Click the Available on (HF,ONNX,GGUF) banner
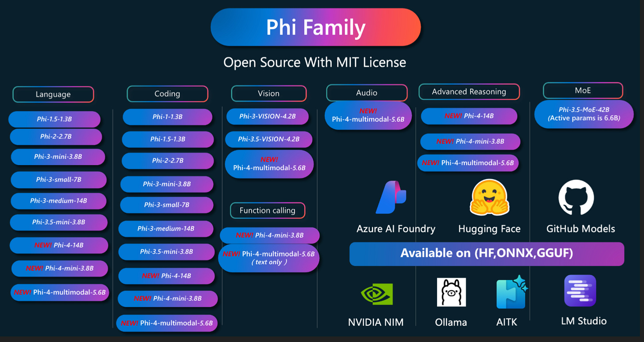Image resolution: width=644 pixels, height=342 pixels. [x=487, y=254]
